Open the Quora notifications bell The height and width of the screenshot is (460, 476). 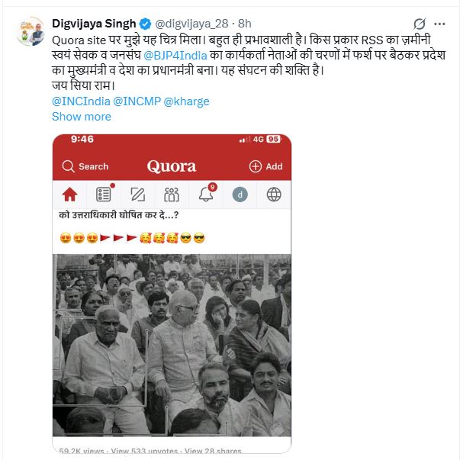pos(205,194)
